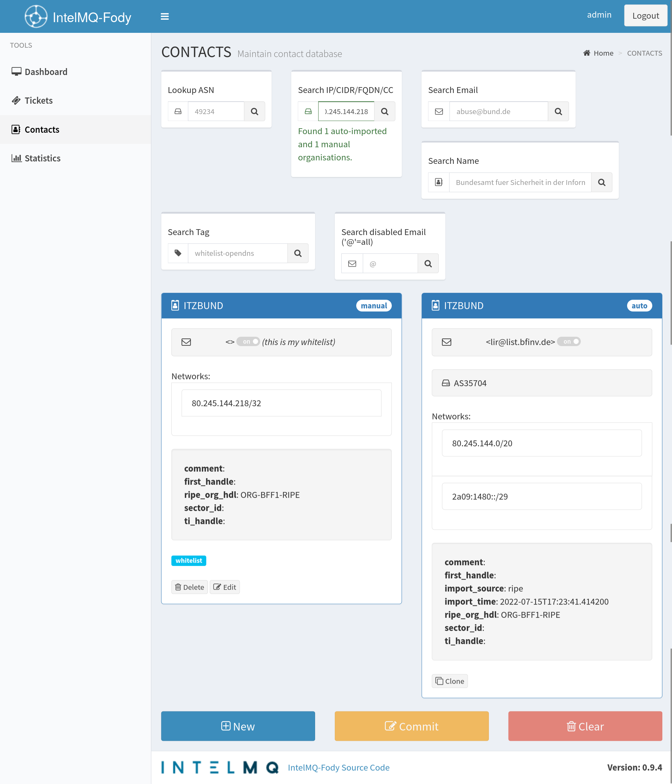The image size is (672, 784).
Task: Click the Clone button on auto ITZBUND
Action: tap(449, 681)
